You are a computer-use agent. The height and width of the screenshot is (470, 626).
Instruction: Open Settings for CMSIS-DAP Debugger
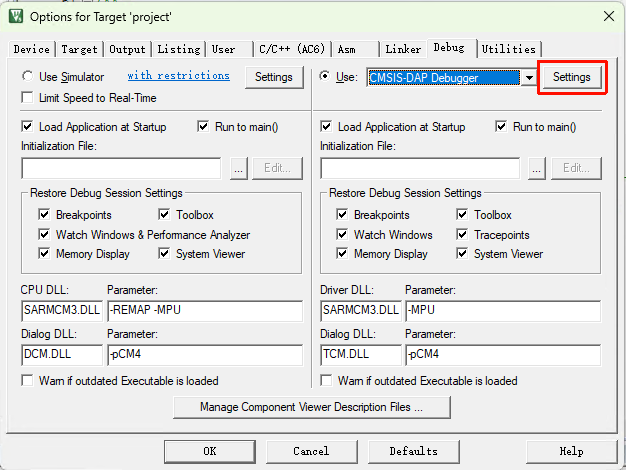(571, 77)
